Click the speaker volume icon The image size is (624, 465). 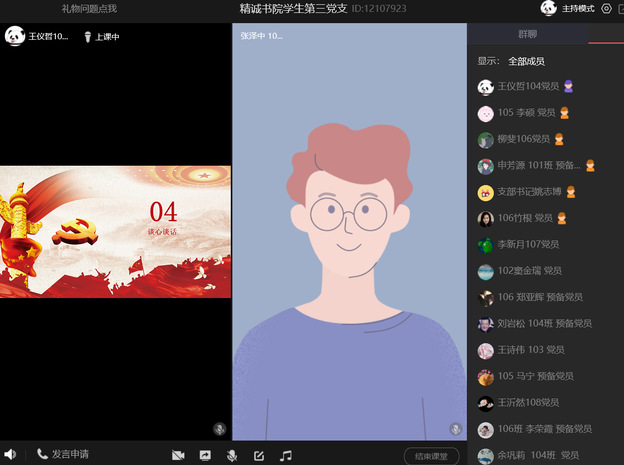9,455
